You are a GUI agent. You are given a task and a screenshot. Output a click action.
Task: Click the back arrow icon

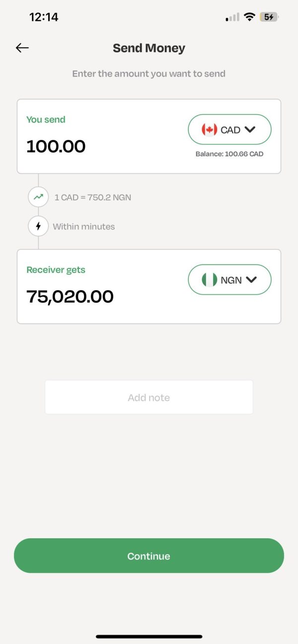coord(22,48)
